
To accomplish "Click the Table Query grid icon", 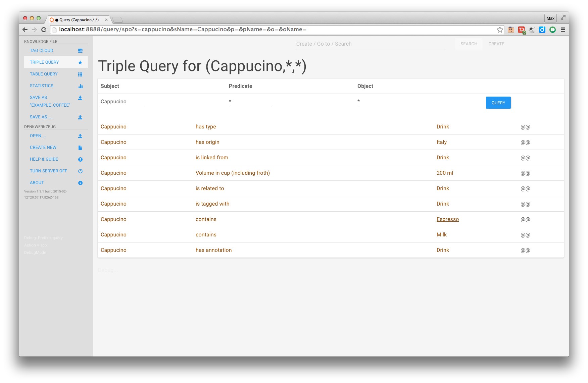I will 80,74.
